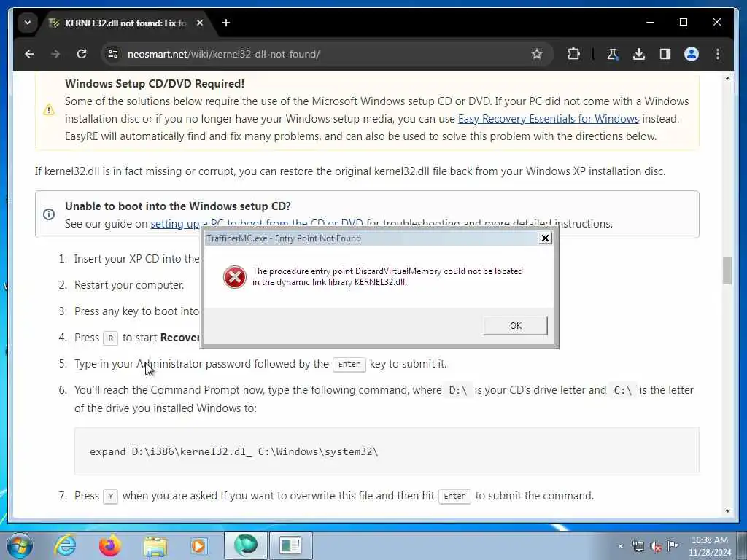Open the Chrome profile avatar

tap(692, 54)
